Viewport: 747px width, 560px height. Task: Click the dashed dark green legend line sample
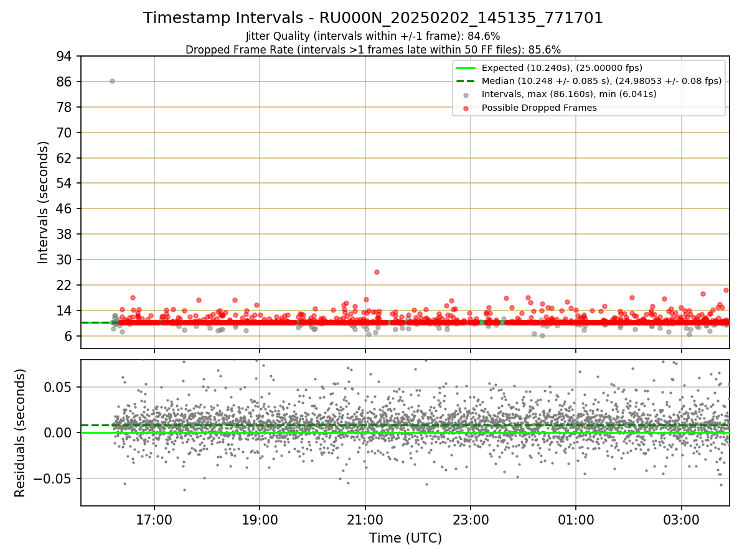466,81
